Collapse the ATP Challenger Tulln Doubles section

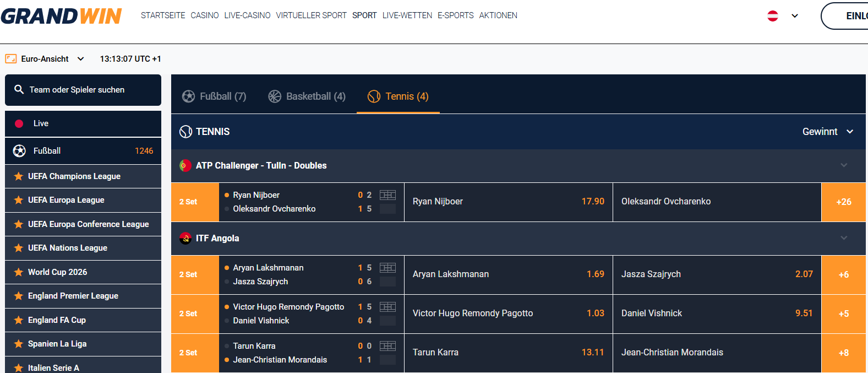[844, 165]
